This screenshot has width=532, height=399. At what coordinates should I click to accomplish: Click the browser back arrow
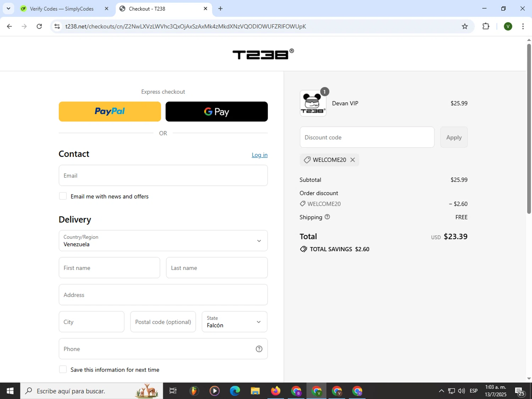click(10, 26)
